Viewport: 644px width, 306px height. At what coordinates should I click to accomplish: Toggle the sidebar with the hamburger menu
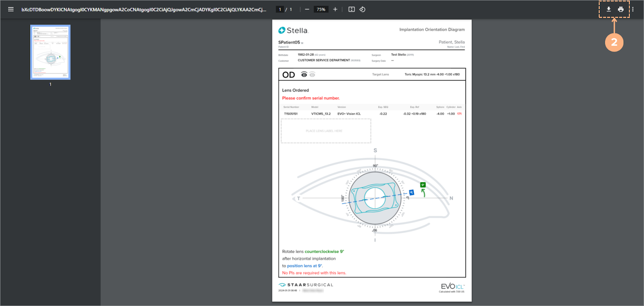pos(11,9)
